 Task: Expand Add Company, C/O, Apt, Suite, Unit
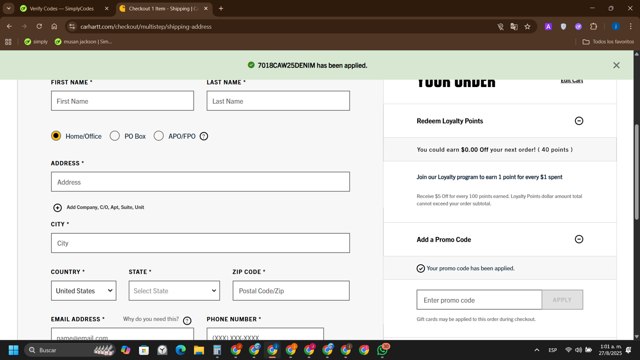point(98,207)
